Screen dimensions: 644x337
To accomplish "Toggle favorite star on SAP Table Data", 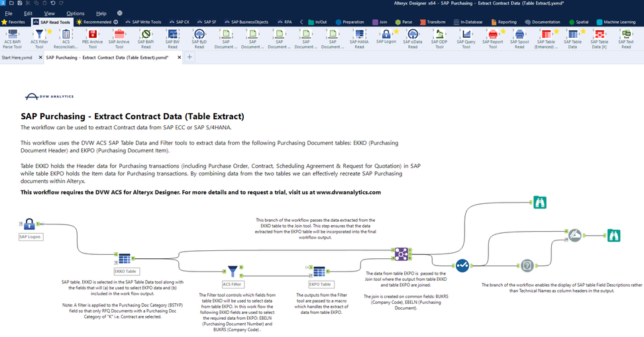I will [x=583, y=31].
